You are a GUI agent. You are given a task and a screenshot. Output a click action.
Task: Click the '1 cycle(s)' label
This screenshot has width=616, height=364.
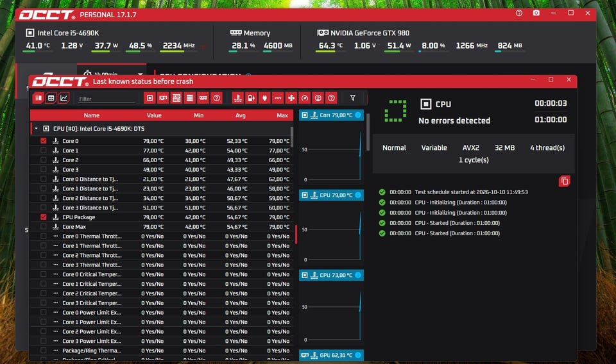point(474,160)
